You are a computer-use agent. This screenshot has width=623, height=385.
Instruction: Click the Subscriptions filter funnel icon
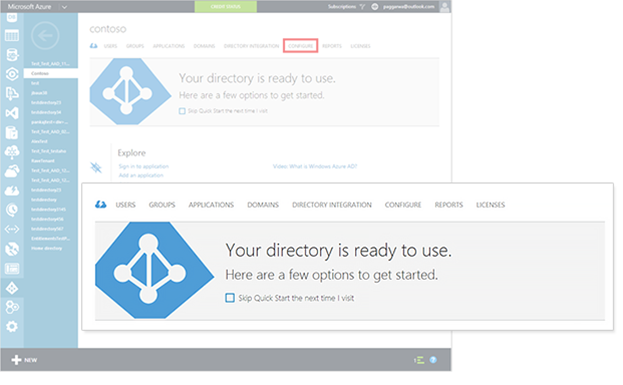coord(362,6)
